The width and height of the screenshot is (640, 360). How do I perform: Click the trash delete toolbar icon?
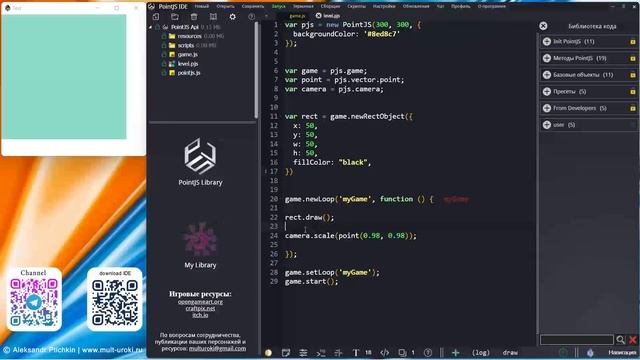(x=194, y=17)
